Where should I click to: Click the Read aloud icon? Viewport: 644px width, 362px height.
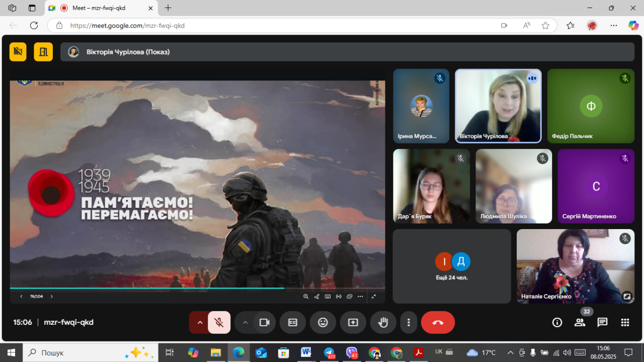tap(526, 26)
